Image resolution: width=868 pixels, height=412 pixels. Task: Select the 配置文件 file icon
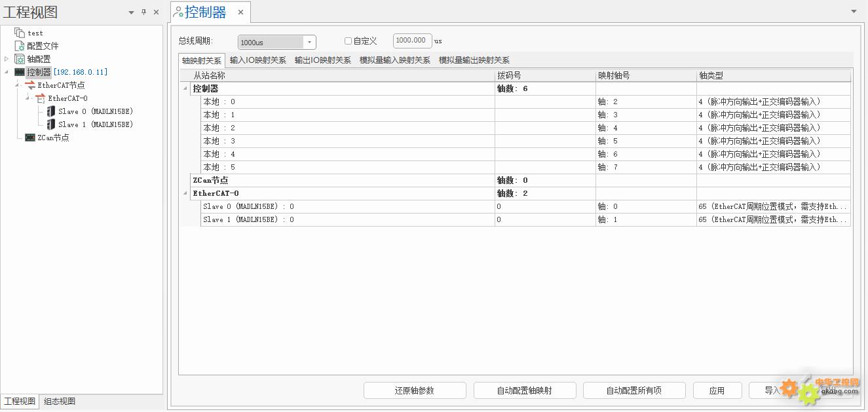coord(20,46)
